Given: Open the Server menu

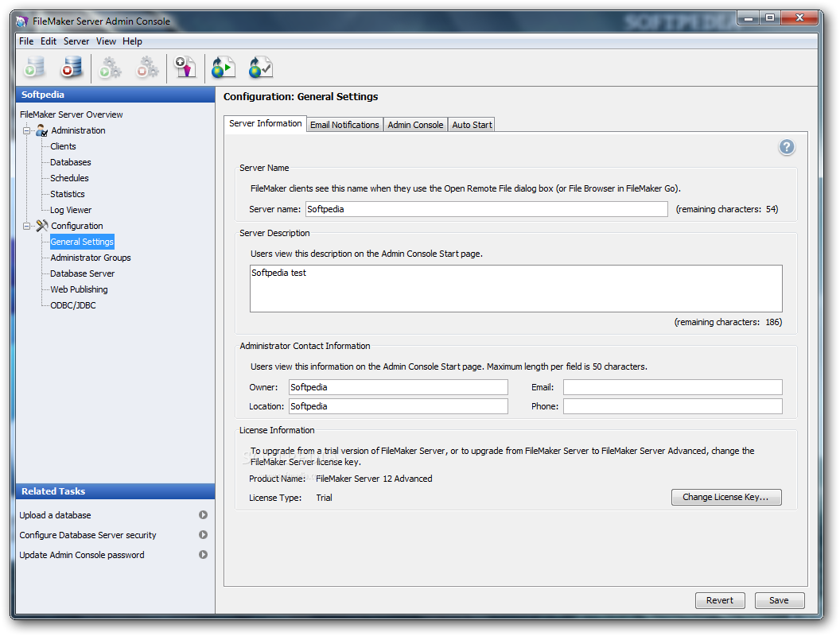Looking at the screenshot, I should 76,41.
